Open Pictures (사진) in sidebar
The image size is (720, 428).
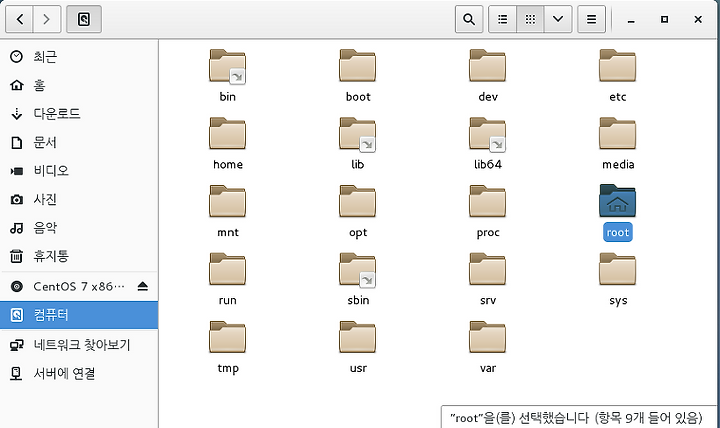tap(79, 199)
